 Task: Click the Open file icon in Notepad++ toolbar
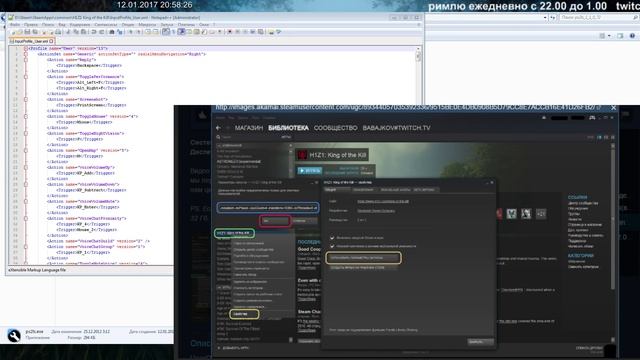pyautogui.click(x=20, y=32)
